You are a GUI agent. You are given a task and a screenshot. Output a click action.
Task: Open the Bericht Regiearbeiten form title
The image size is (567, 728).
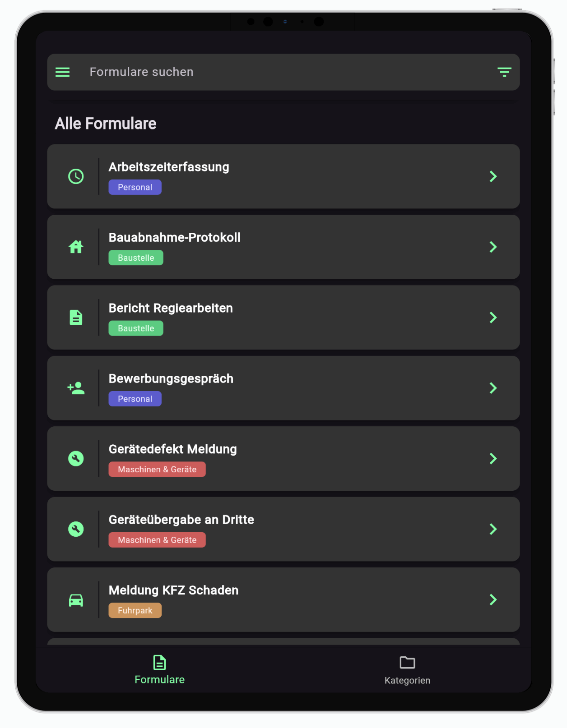[x=171, y=308]
